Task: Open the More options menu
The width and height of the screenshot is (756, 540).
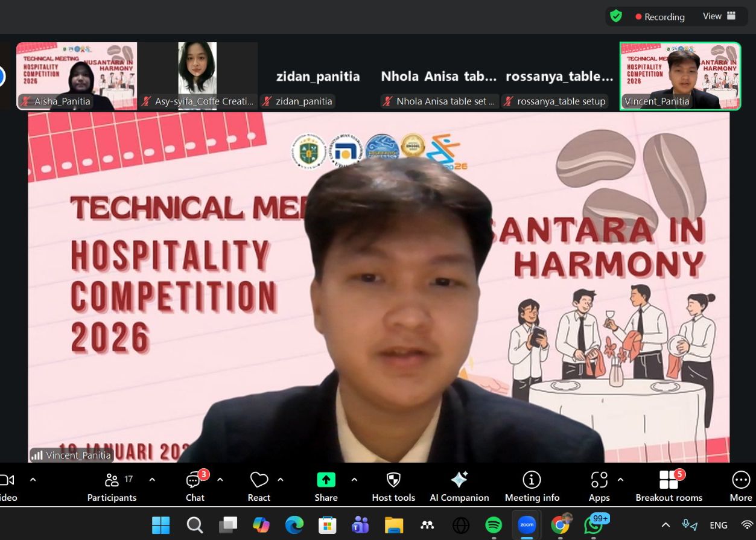Action: pos(740,486)
